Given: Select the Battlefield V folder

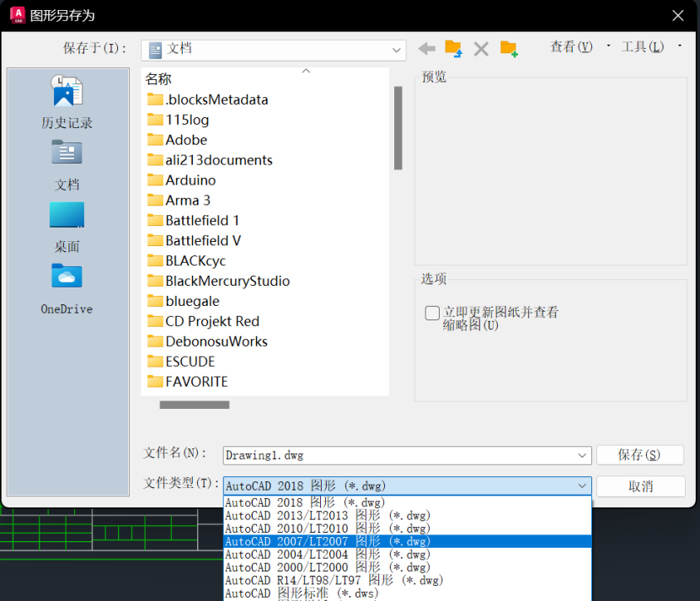Looking at the screenshot, I should [x=195, y=240].
